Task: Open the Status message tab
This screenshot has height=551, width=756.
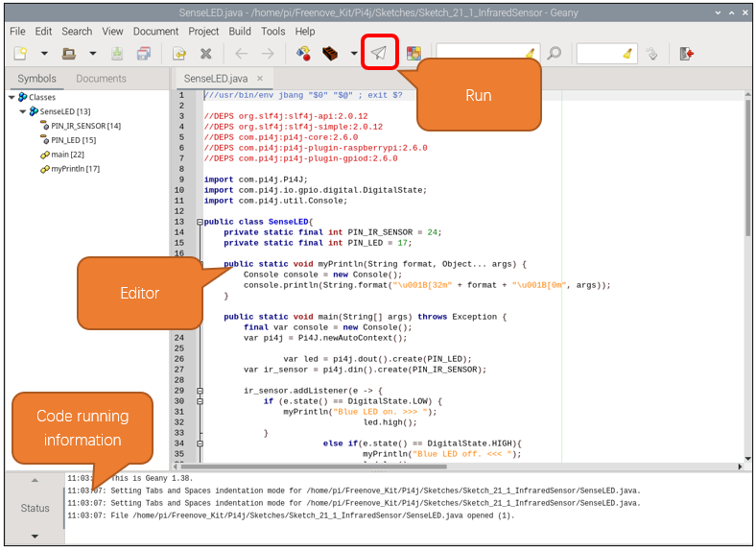Action: [35, 508]
